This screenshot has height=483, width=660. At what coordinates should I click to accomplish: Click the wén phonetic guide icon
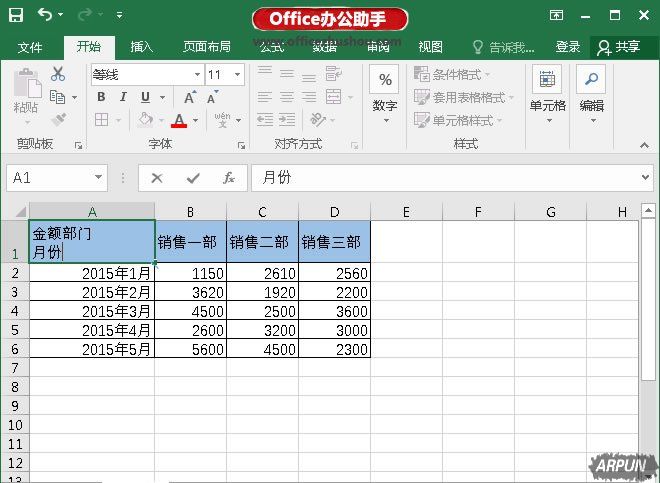(x=222, y=120)
